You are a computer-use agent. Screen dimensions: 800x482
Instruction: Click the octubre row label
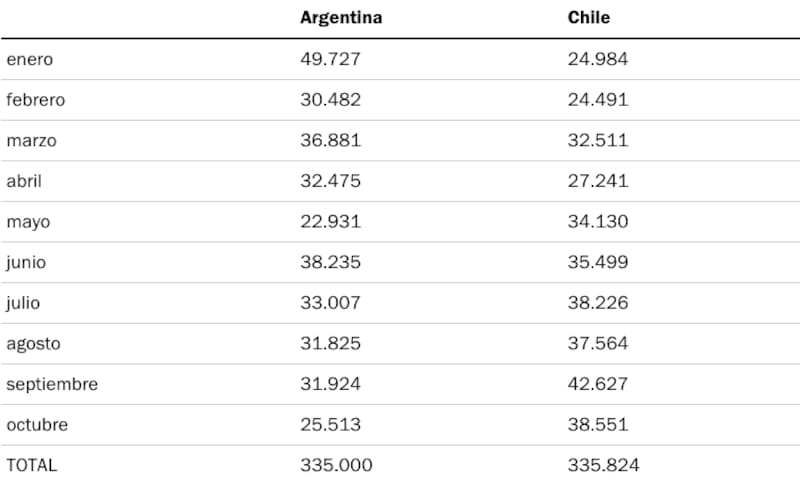click(37, 424)
